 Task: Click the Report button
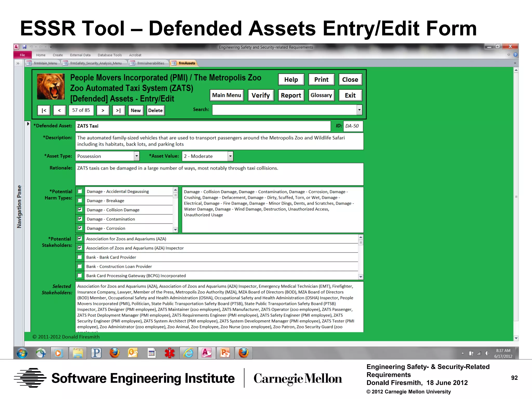click(x=291, y=95)
